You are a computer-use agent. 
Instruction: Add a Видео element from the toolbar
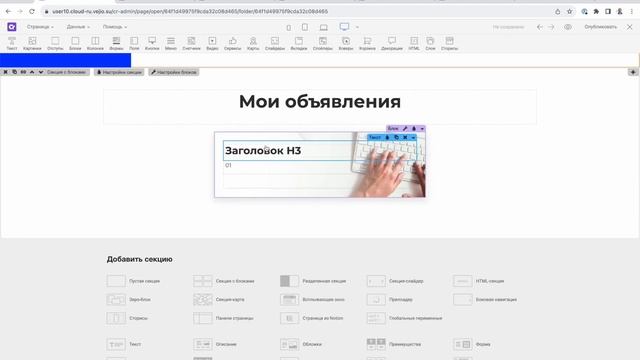coord(212,43)
